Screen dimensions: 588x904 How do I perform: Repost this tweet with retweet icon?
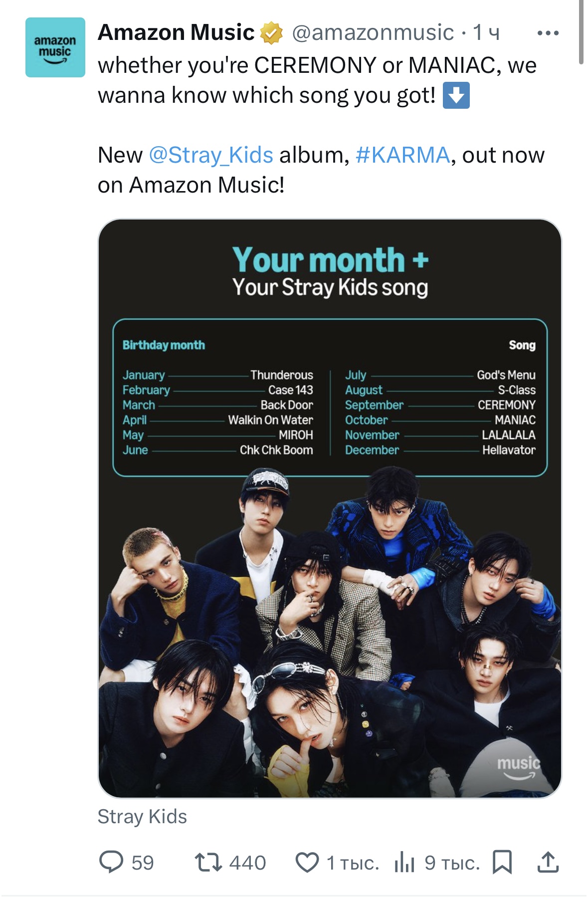coord(208,862)
